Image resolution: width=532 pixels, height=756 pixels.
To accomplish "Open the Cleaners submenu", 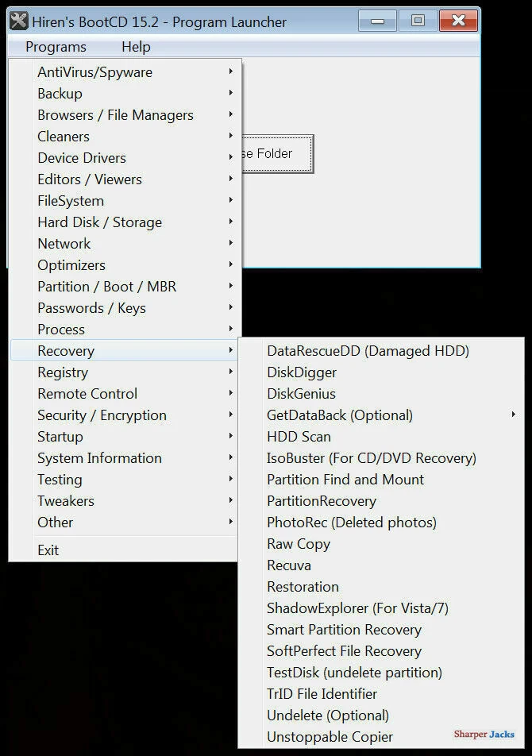I will (x=125, y=137).
